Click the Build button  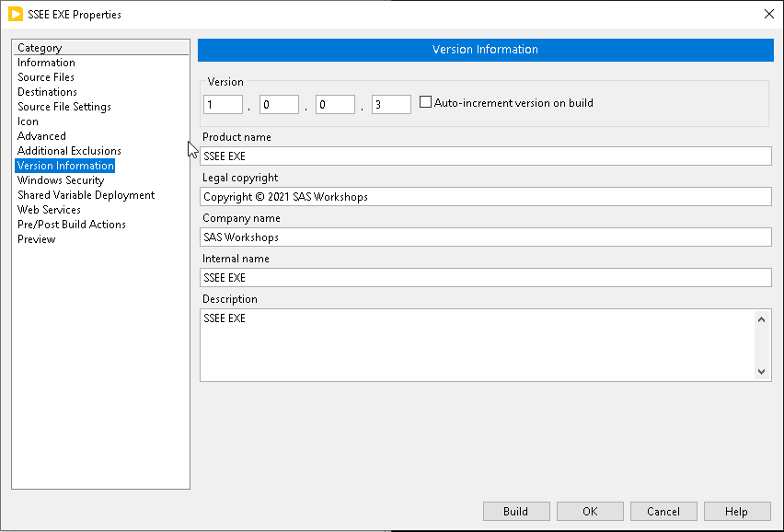point(516,511)
